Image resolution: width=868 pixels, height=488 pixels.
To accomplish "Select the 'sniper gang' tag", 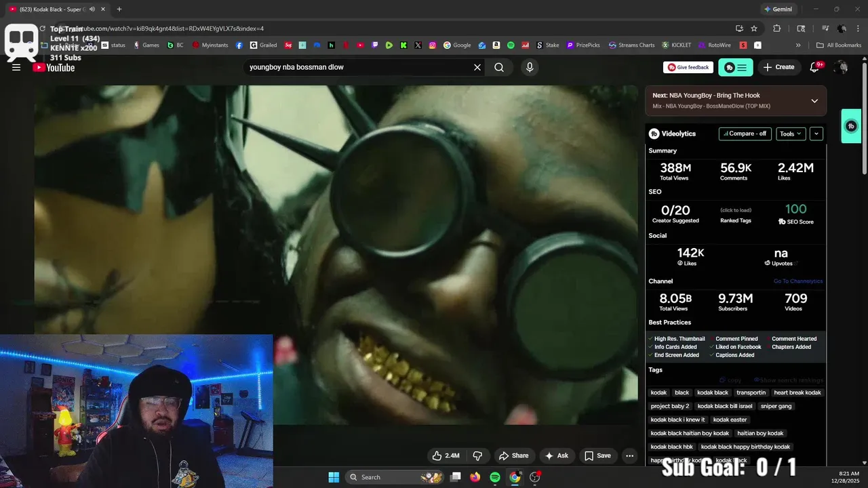I will point(776,406).
